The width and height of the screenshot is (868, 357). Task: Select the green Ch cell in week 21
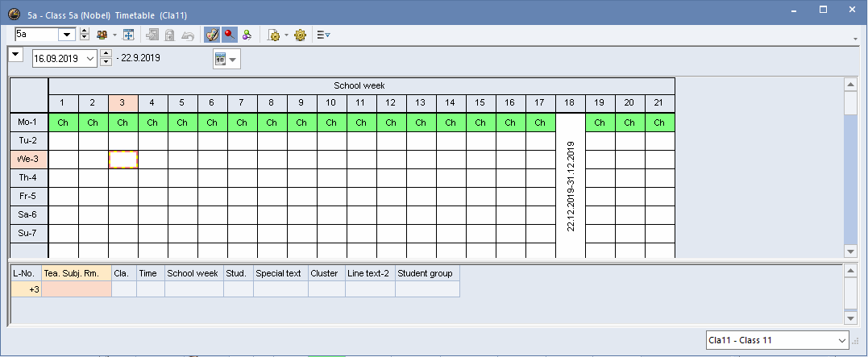pyautogui.click(x=660, y=122)
